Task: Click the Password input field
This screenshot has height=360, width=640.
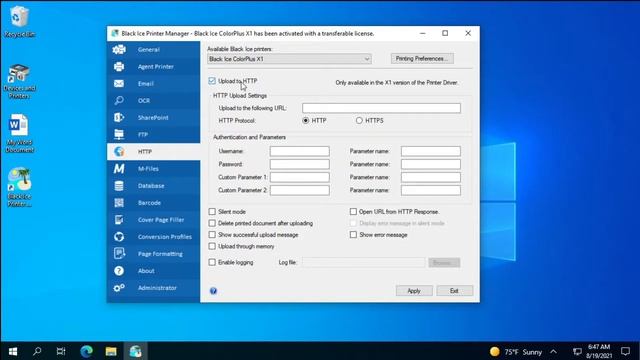Action: [300, 164]
